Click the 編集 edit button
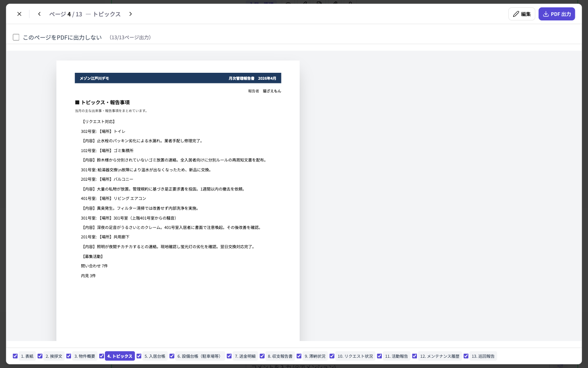The image size is (588, 368). 521,14
